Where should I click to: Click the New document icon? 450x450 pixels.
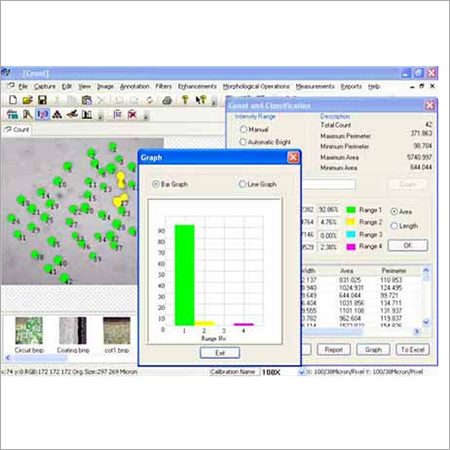[x=13, y=100]
